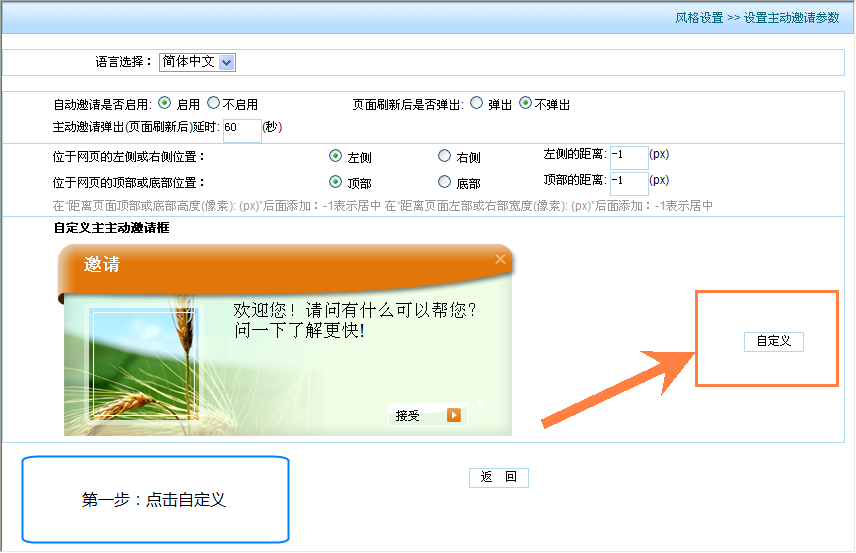Click the delay seconds field showing 60
The height and width of the screenshot is (553, 856).
click(241, 129)
